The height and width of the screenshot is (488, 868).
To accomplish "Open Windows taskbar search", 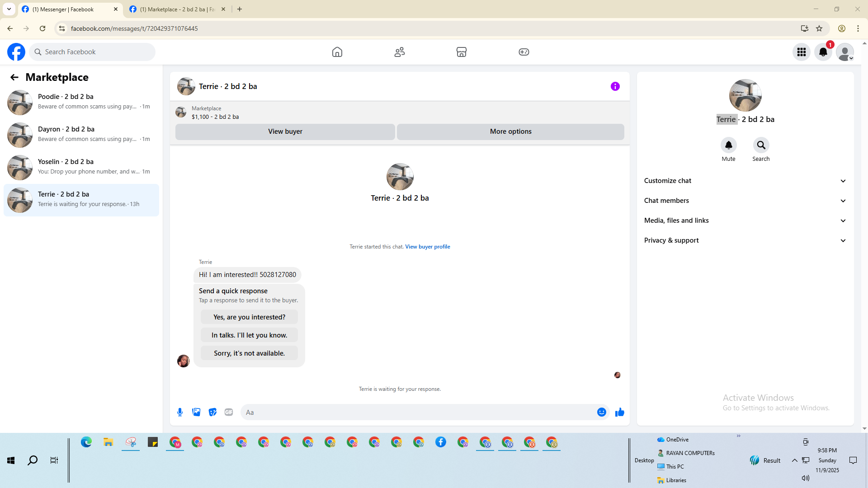I will tap(33, 460).
